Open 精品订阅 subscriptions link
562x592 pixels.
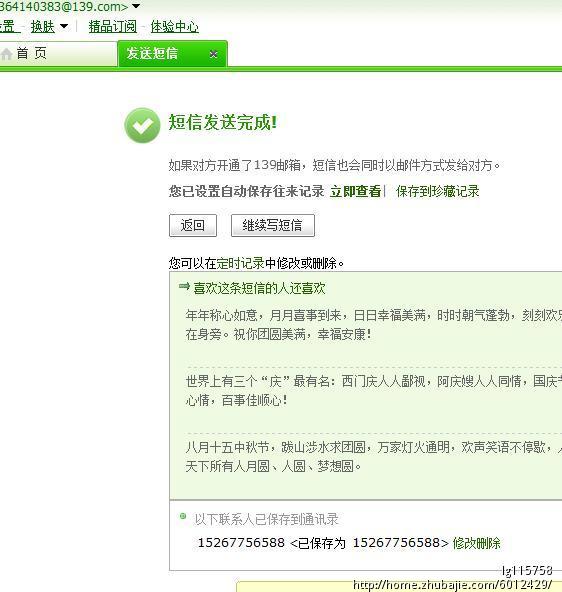click(112, 27)
